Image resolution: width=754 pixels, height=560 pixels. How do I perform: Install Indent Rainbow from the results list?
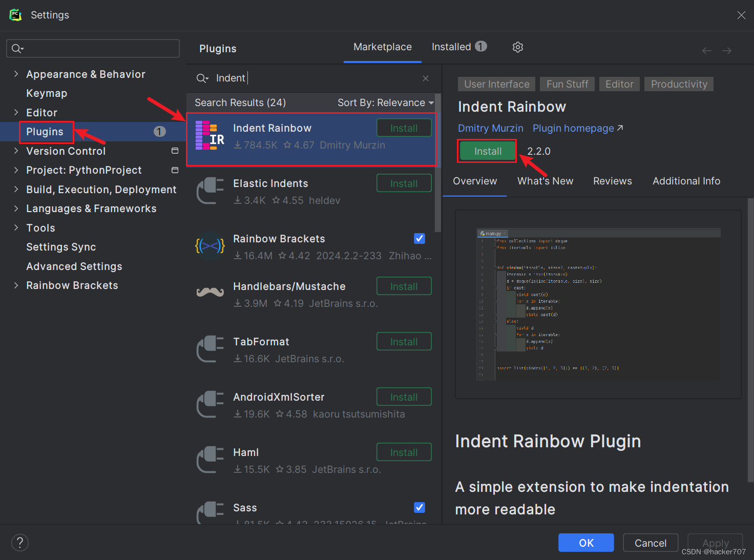tap(404, 128)
